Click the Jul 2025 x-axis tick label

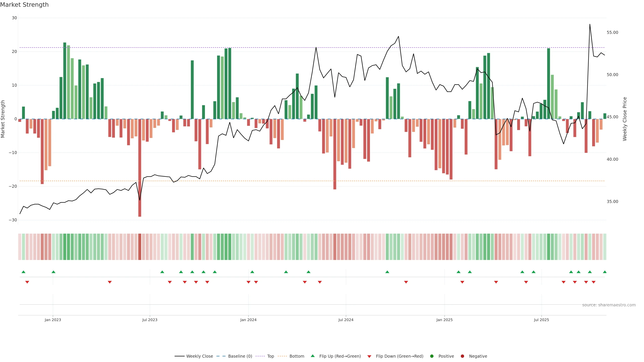coord(541,320)
